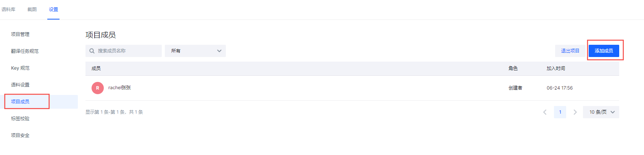Click page number 1

click(x=560, y=112)
